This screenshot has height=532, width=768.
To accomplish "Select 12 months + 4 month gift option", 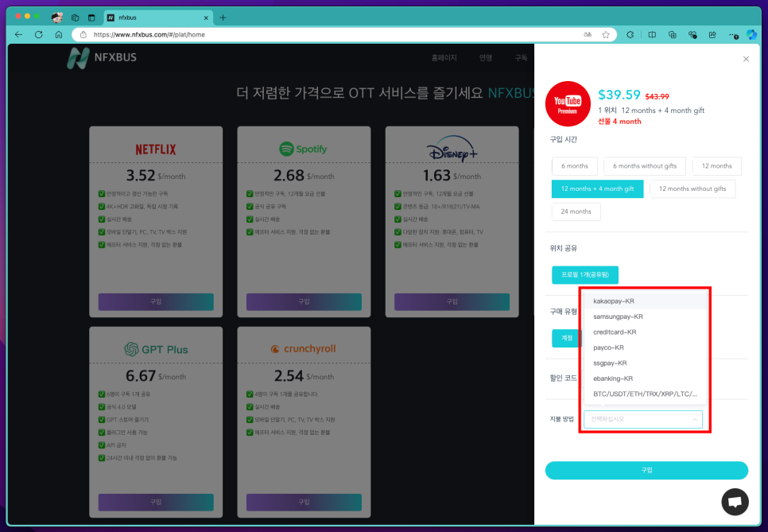I will pos(598,188).
